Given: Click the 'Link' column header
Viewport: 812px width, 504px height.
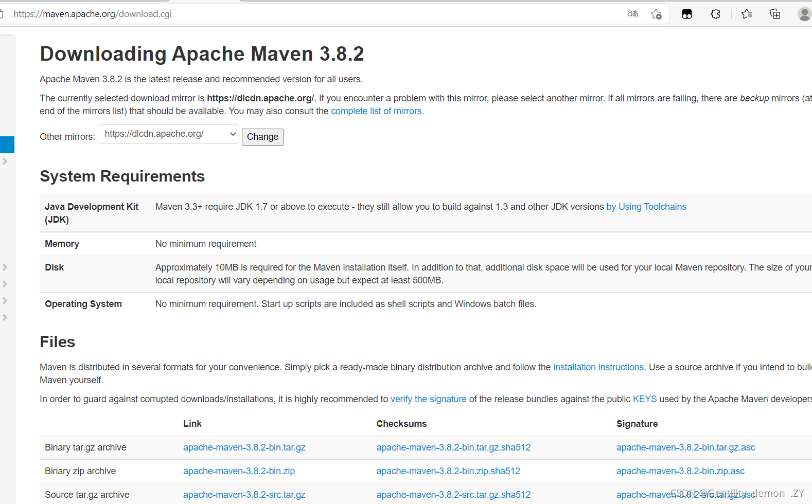Looking at the screenshot, I should [x=192, y=424].
